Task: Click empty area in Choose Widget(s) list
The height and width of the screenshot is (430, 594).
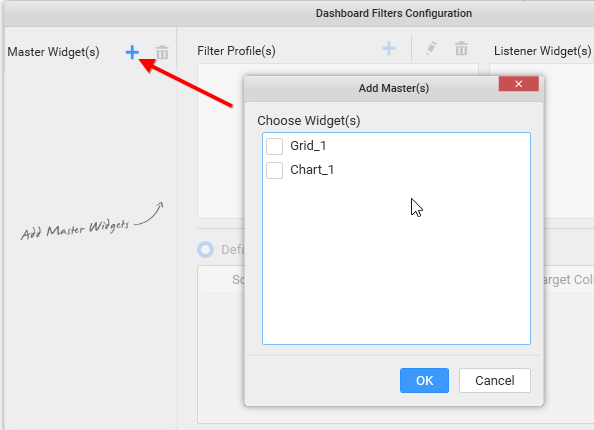Action: (396, 265)
